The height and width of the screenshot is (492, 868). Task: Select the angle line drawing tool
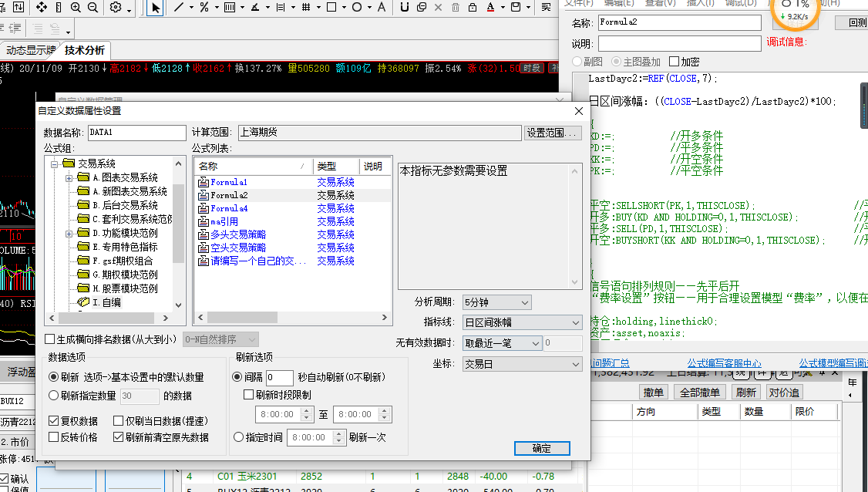coord(255,7)
